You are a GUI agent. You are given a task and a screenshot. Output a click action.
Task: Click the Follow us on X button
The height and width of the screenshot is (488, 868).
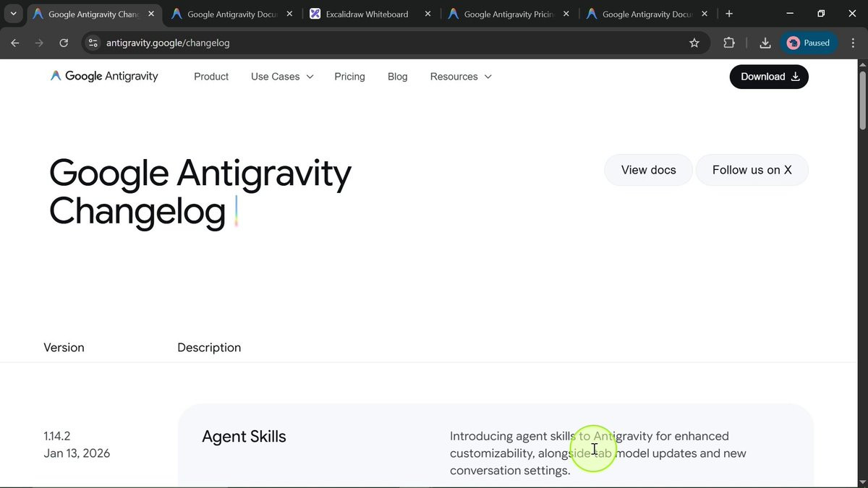pyautogui.click(x=752, y=170)
